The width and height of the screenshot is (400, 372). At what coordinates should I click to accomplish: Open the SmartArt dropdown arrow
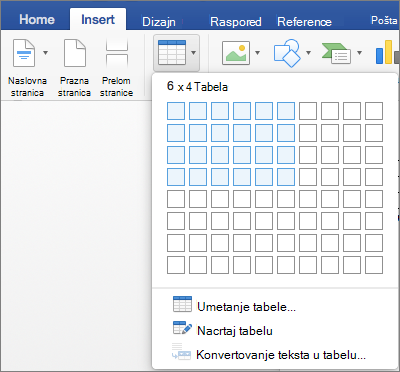point(359,53)
